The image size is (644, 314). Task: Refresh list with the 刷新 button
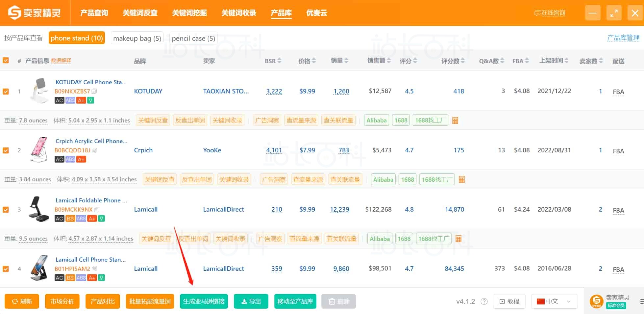coord(22,301)
